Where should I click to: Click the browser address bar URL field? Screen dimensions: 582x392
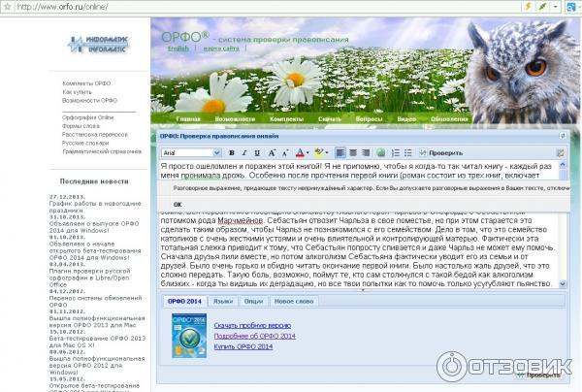[x=268, y=7]
